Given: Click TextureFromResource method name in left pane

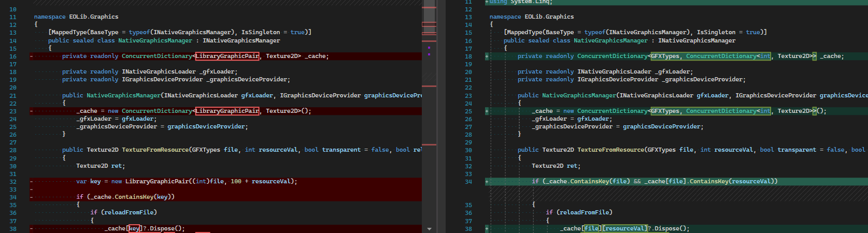Looking at the screenshot, I should (x=155, y=150).
